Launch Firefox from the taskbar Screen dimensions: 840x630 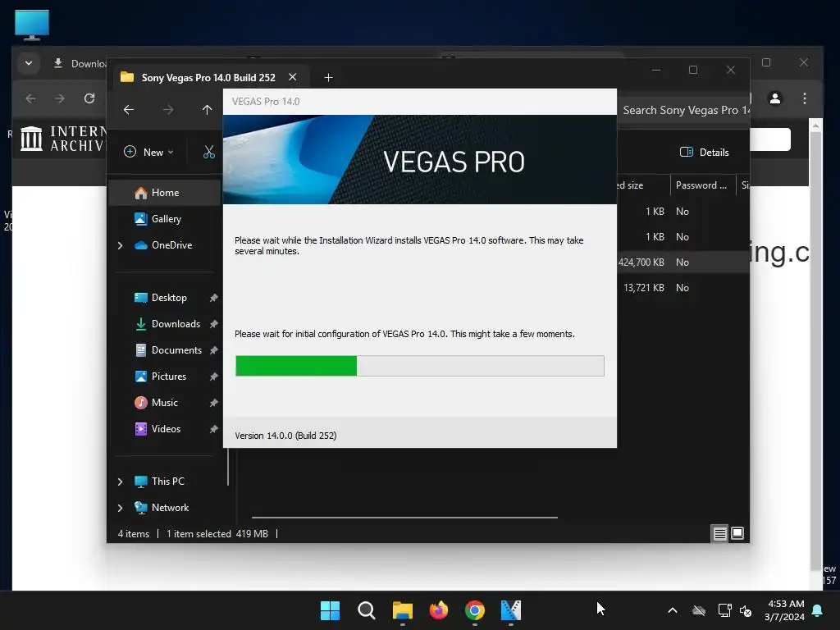click(439, 610)
